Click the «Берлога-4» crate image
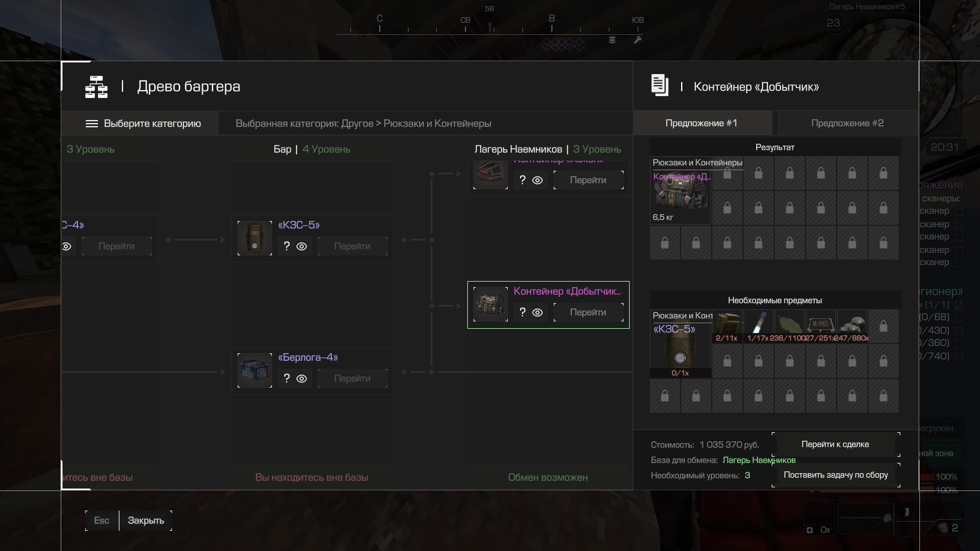Viewport: 980px width, 551px height. [255, 370]
